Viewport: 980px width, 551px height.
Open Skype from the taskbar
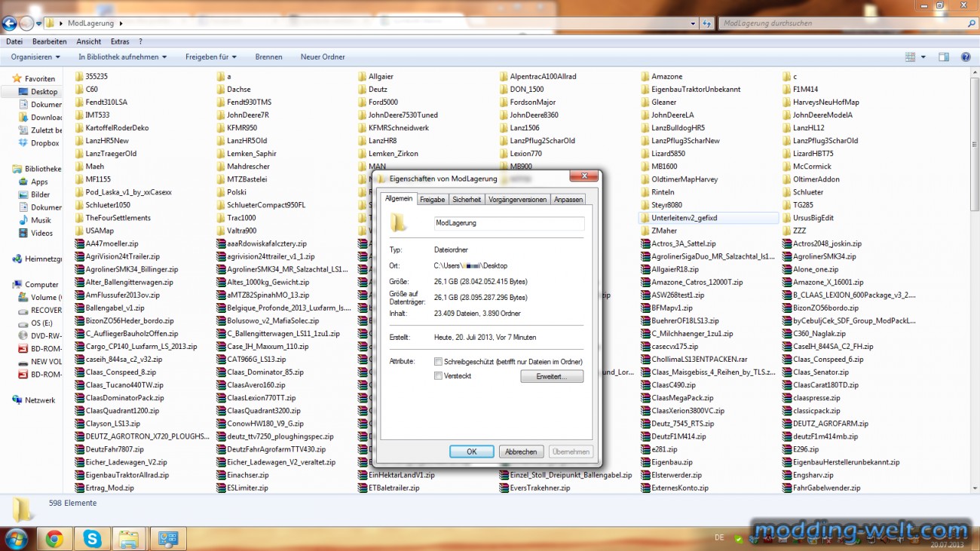pos(92,539)
